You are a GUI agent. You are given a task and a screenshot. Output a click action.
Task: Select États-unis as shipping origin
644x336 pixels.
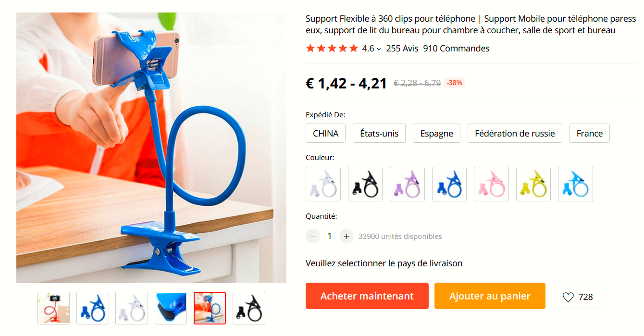pos(379,133)
